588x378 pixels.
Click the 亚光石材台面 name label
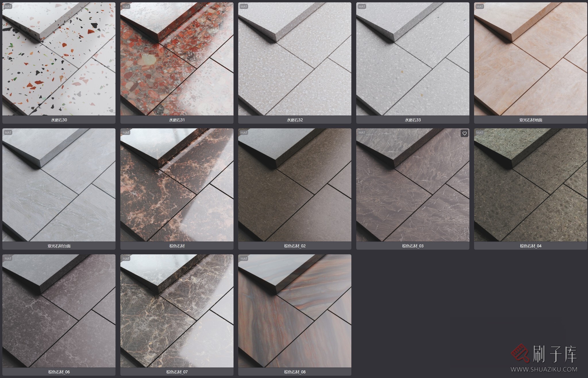pyautogui.click(x=59, y=246)
